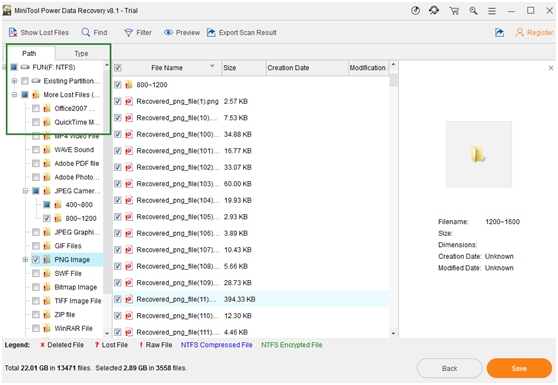Viewport: 558px width, 385px height.
Task: Click tree panel scrollbar down arrow
Action: coord(107,333)
